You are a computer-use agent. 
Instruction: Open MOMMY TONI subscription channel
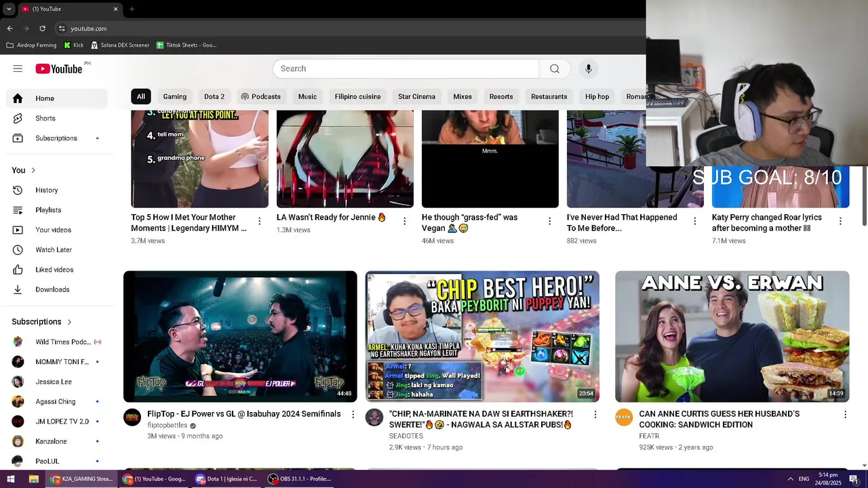point(57,362)
